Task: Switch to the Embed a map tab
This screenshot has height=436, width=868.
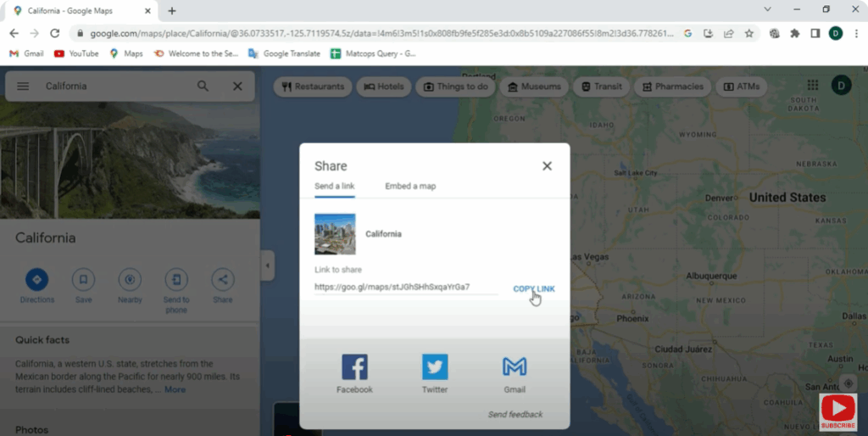Action: point(410,186)
